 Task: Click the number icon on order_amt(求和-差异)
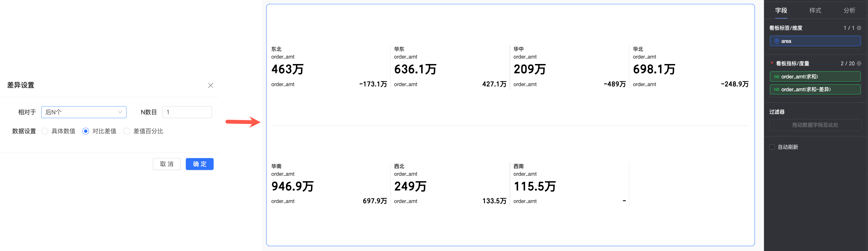pos(776,90)
